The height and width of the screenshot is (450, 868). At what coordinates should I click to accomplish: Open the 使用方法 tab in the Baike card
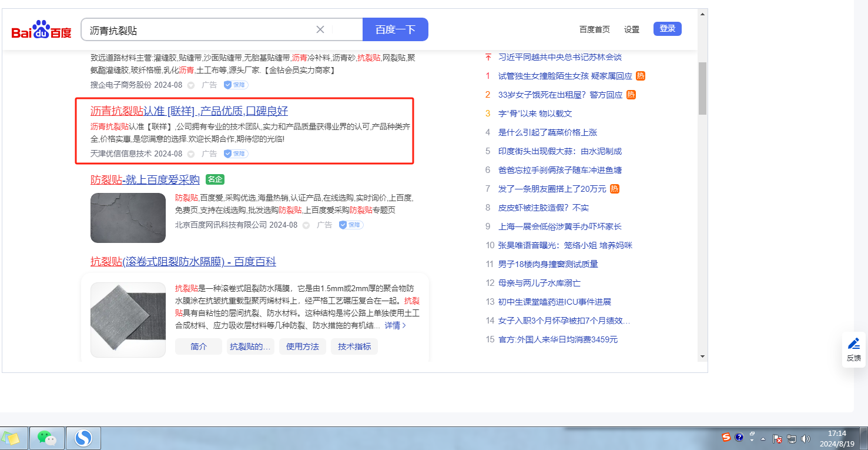click(302, 346)
